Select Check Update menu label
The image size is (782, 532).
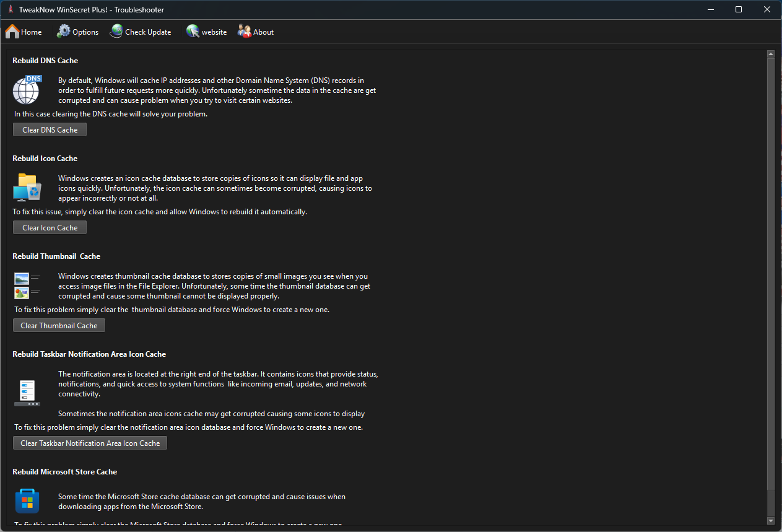(148, 32)
